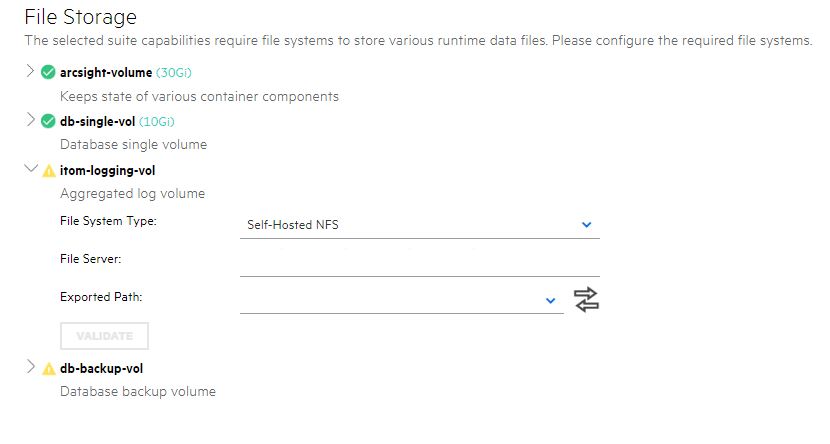Expand the db-backup-vol section chevron
Viewport: 830px width, 444px height.
(30, 367)
